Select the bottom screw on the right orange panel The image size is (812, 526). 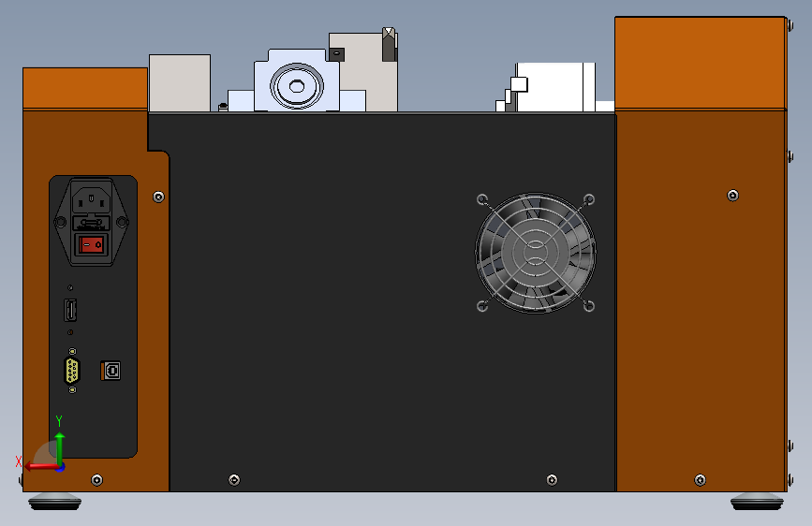click(x=700, y=480)
